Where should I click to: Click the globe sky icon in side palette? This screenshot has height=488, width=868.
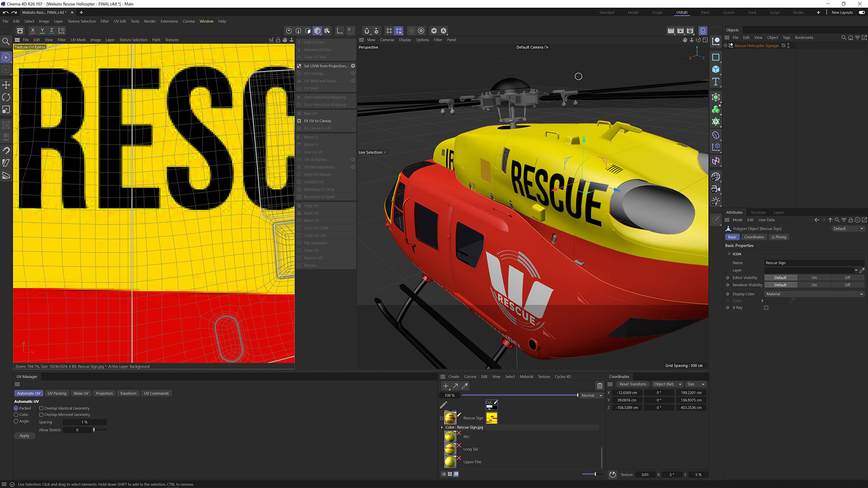coord(716,177)
